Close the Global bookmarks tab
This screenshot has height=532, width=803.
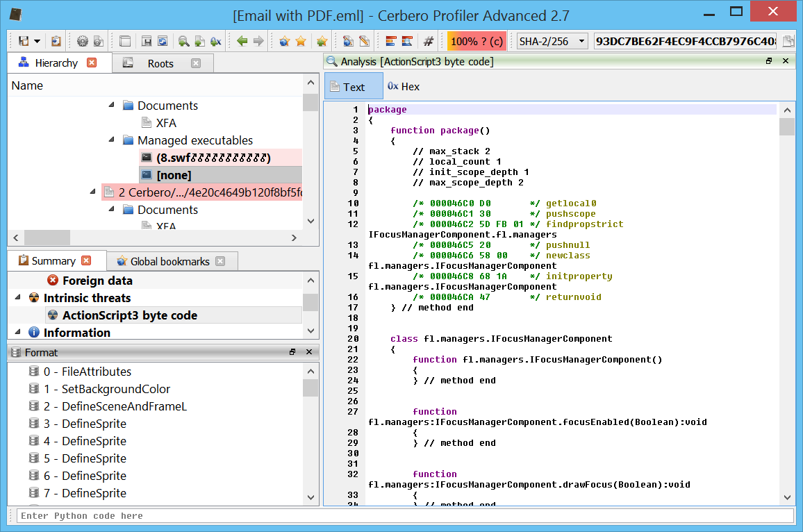(x=220, y=261)
